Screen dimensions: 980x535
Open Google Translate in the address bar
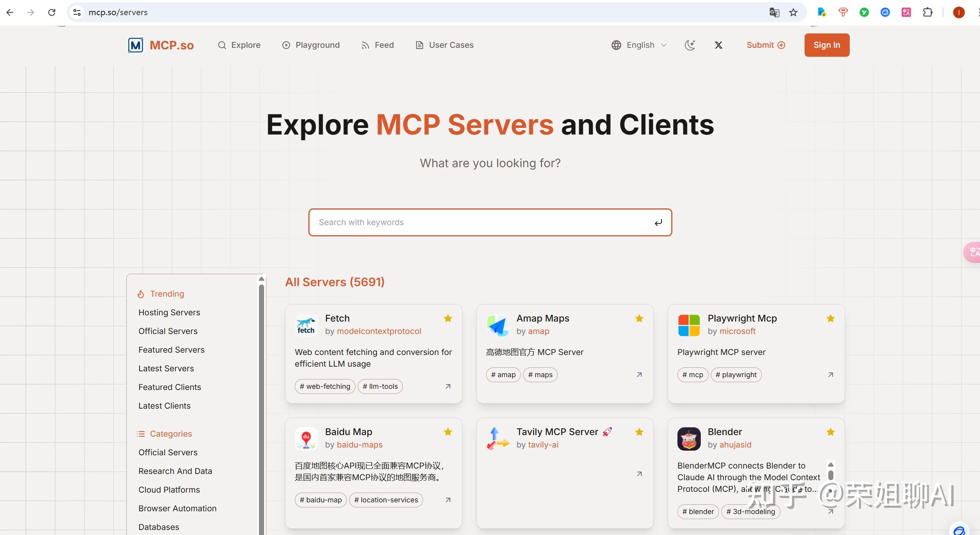click(774, 12)
